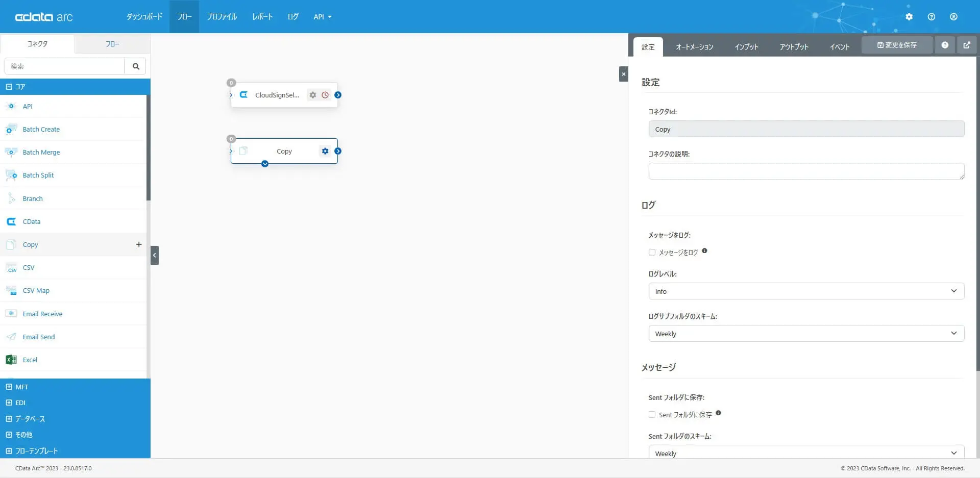Enable Sent フォルダに保存 checkbox
The image size is (980, 478).
(x=652, y=415)
